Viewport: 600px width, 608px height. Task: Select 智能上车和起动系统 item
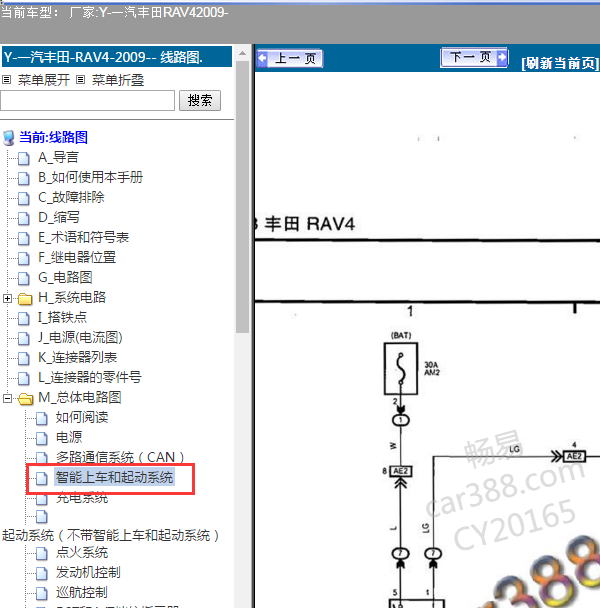[x=114, y=477]
